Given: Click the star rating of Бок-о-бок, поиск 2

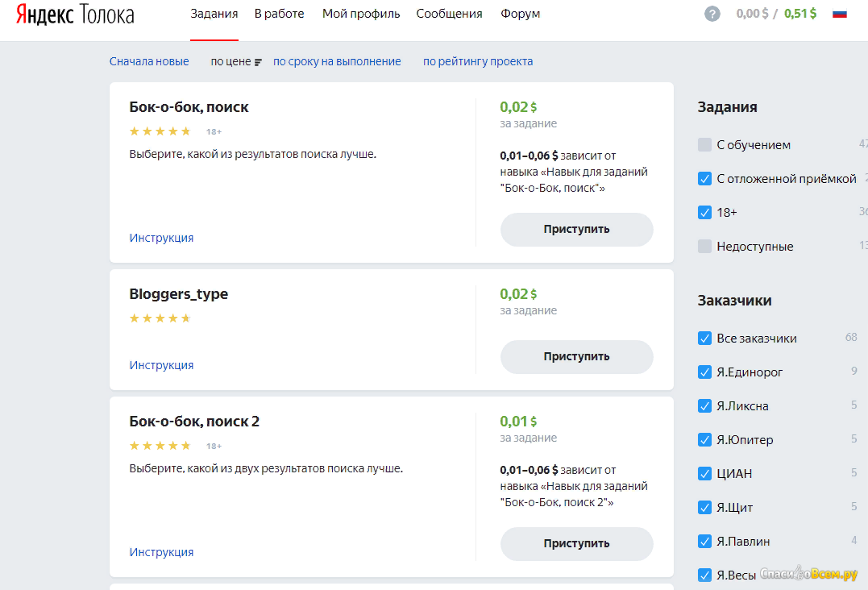Looking at the screenshot, I should pyautogui.click(x=160, y=446).
